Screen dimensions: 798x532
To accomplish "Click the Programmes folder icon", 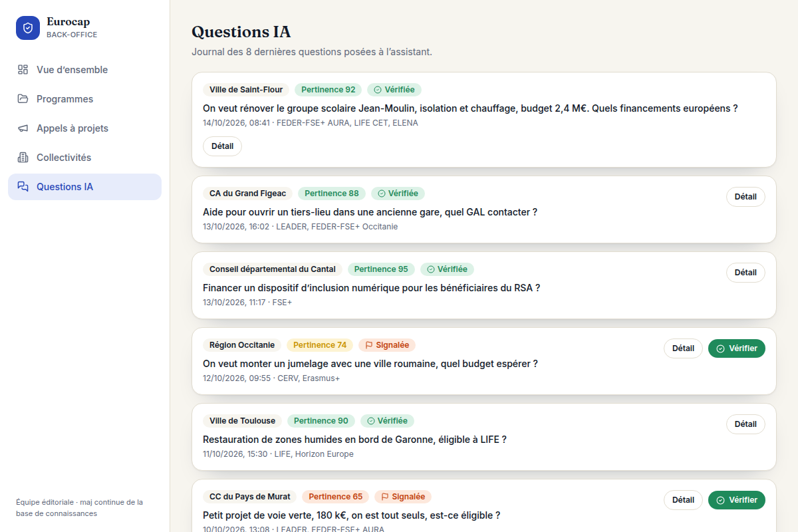I will pyautogui.click(x=23, y=99).
